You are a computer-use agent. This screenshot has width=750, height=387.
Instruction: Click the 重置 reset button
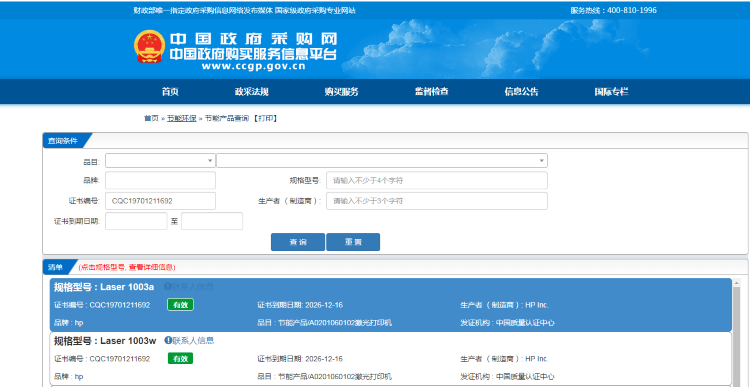pyautogui.click(x=353, y=242)
